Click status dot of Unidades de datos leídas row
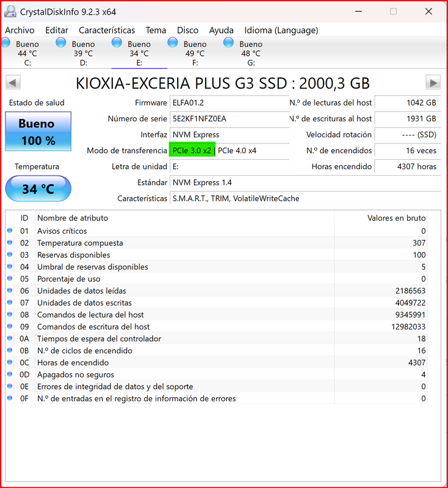 (10, 290)
